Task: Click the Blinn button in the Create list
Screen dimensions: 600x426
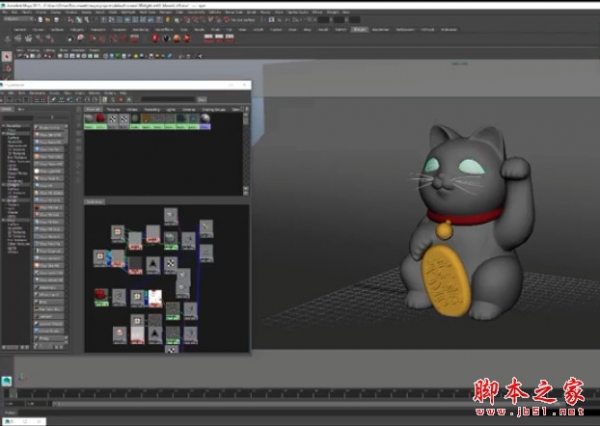Action: click(x=49, y=302)
